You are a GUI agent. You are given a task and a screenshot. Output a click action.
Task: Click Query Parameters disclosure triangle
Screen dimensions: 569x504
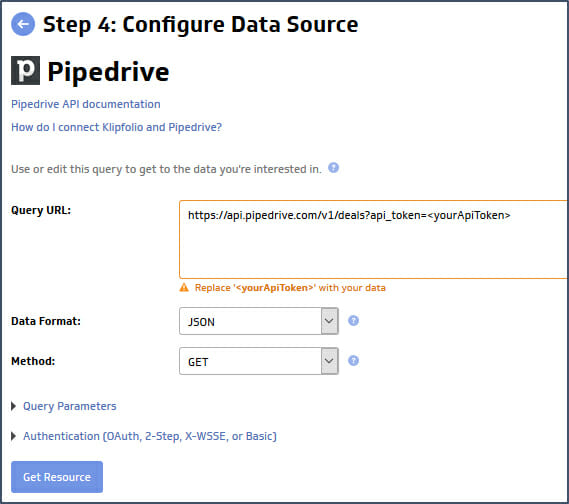[14, 406]
